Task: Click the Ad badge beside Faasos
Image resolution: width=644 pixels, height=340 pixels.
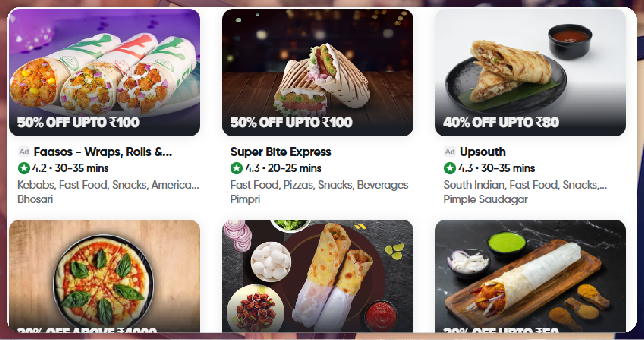Action: tap(24, 152)
